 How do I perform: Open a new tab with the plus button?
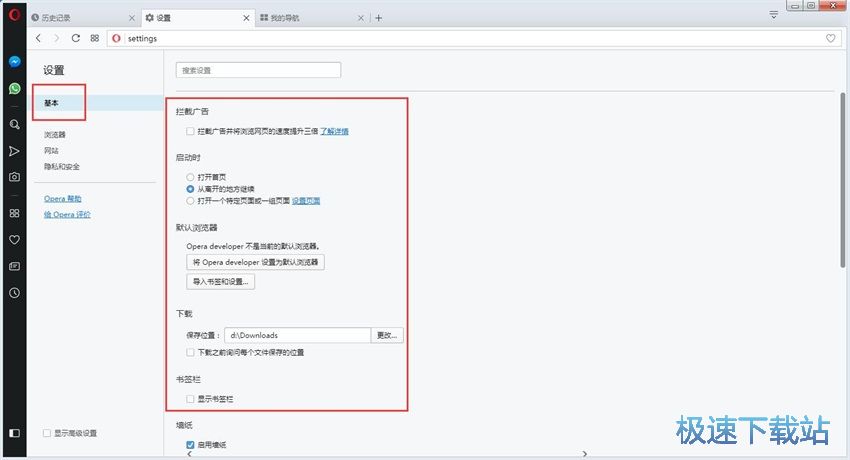pyautogui.click(x=378, y=18)
